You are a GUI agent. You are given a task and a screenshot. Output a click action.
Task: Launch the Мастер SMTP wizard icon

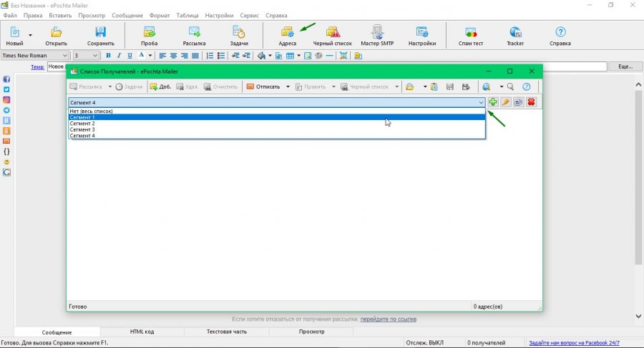click(377, 32)
